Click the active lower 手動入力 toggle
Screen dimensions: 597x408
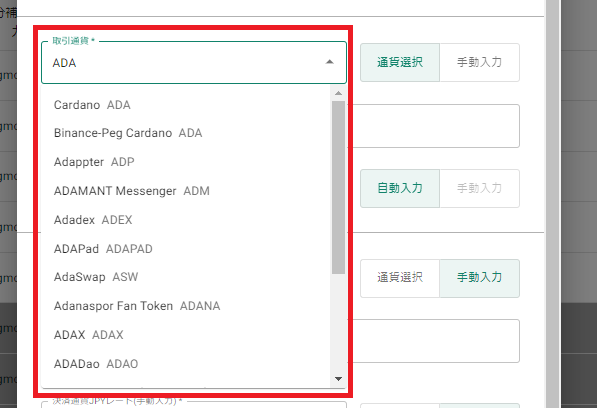(479, 278)
